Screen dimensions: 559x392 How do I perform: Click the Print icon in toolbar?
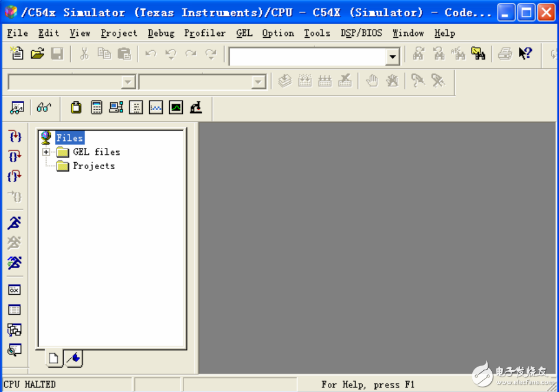tap(505, 54)
